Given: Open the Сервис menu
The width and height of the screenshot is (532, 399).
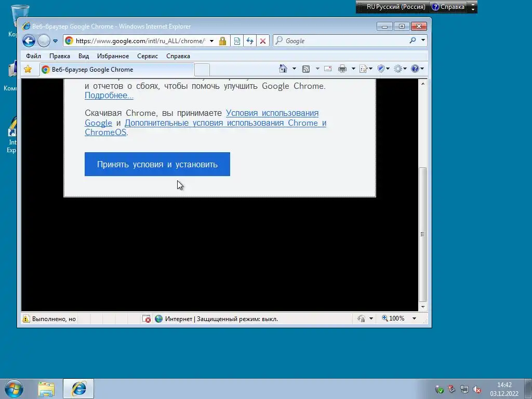Looking at the screenshot, I should click(147, 56).
